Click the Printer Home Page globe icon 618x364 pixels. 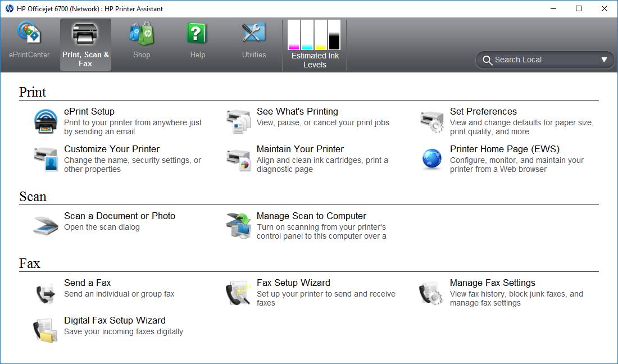point(432,159)
